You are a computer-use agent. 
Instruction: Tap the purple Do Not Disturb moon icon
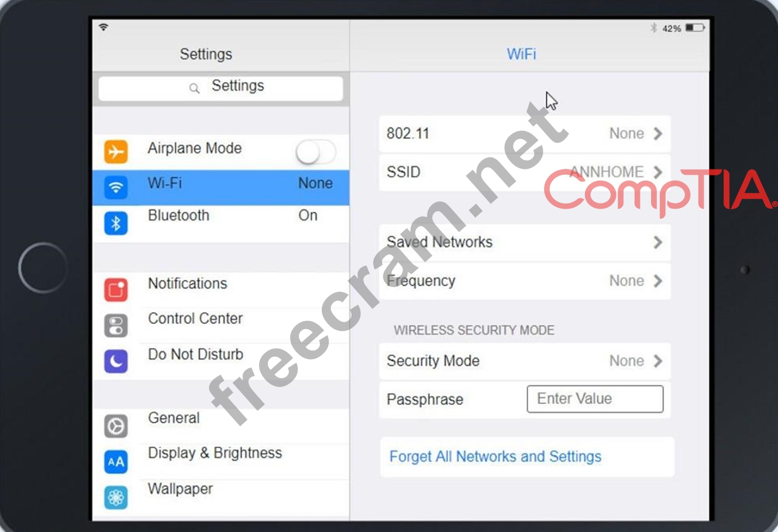tap(116, 361)
